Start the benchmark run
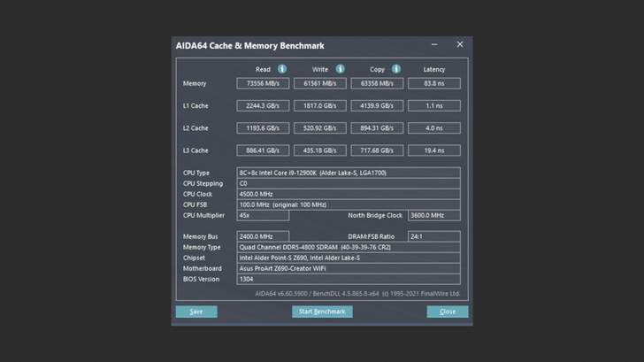 click(x=322, y=312)
